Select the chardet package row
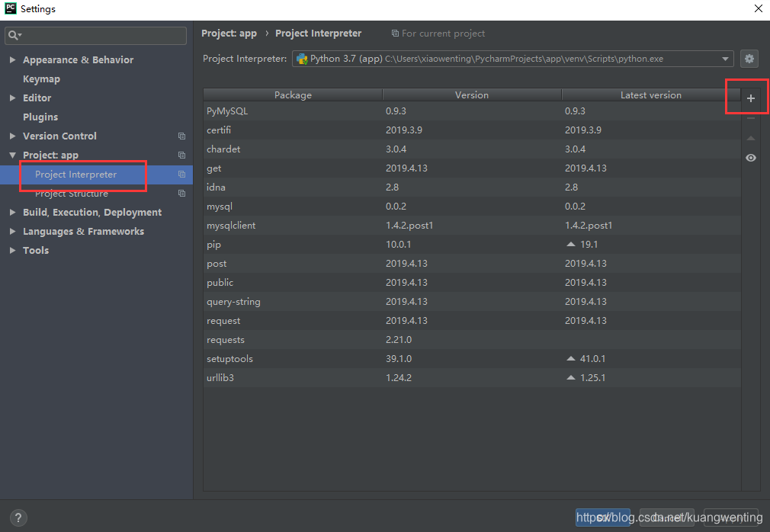770x532 pixels. (472, 149)
